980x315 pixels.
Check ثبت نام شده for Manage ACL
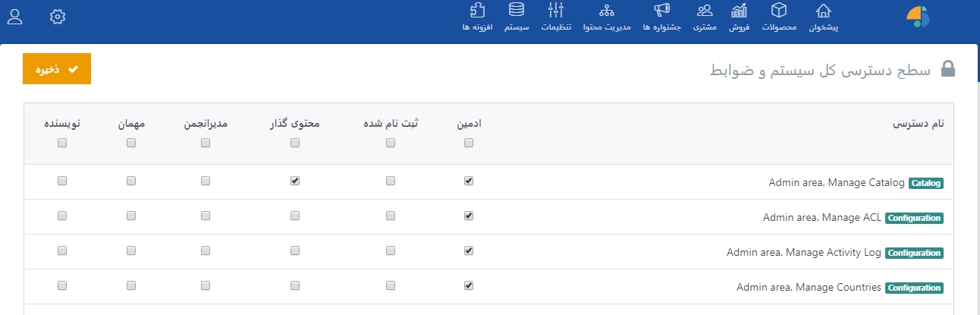click(391, 216)
